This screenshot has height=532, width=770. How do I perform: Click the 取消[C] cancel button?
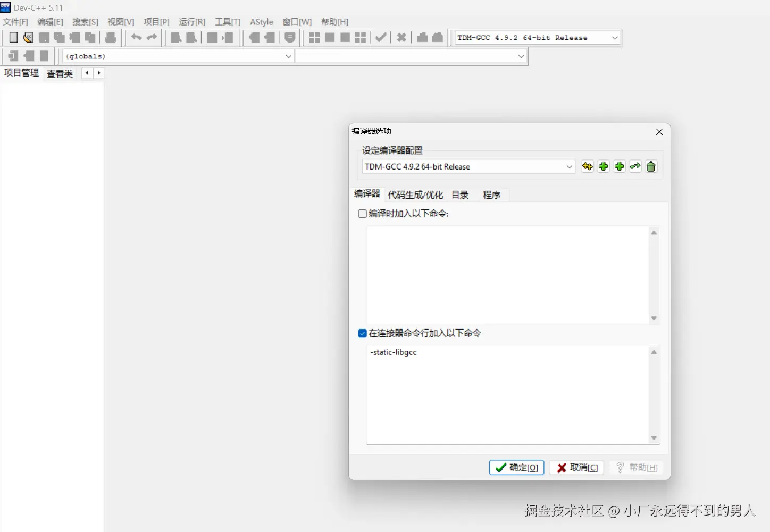coord(576,468)
